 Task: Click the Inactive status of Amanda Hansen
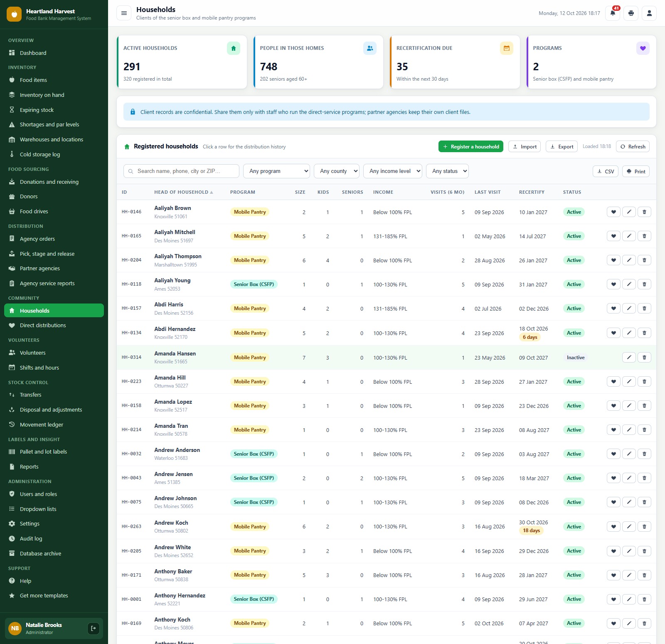tap(576, 358)
